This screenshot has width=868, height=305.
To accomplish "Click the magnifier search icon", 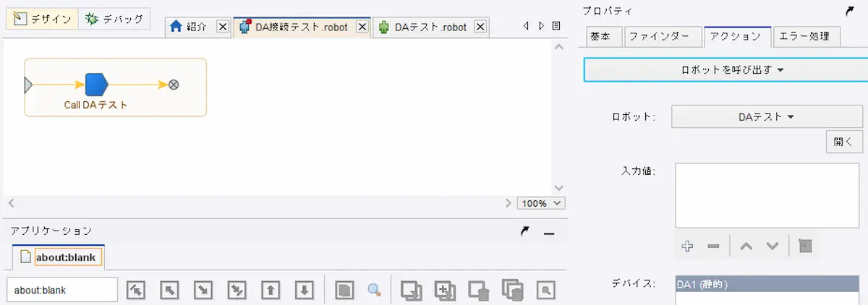I will pos(374,290).
